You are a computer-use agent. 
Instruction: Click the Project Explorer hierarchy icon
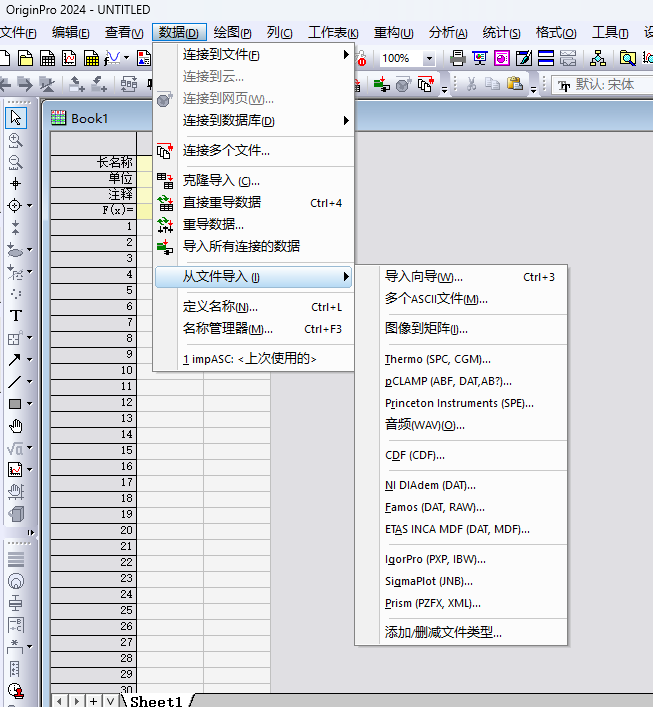click(598, 58)
